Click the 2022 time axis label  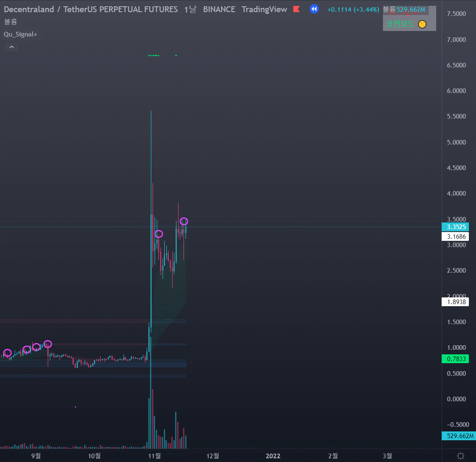click(x=273, y=456)
